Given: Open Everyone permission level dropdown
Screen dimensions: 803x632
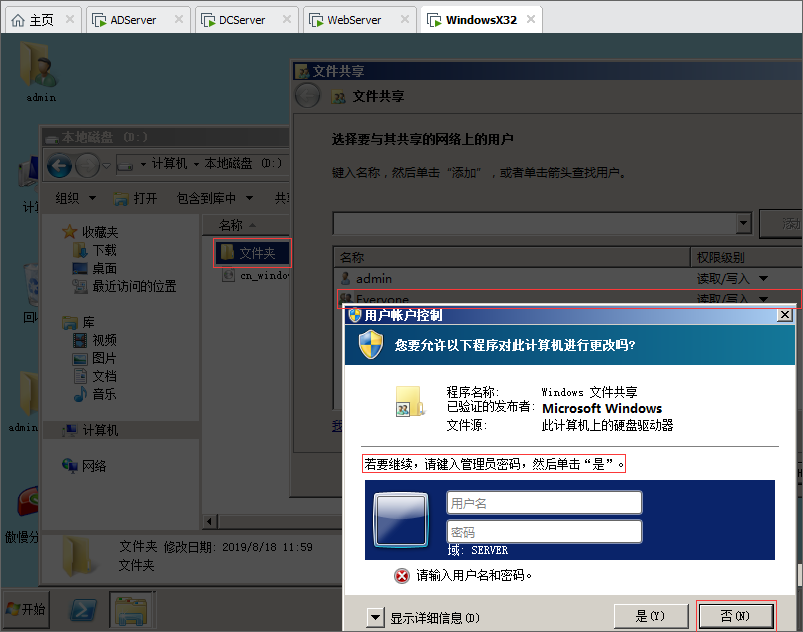Looking at the screenshot, I should point(764,299).
